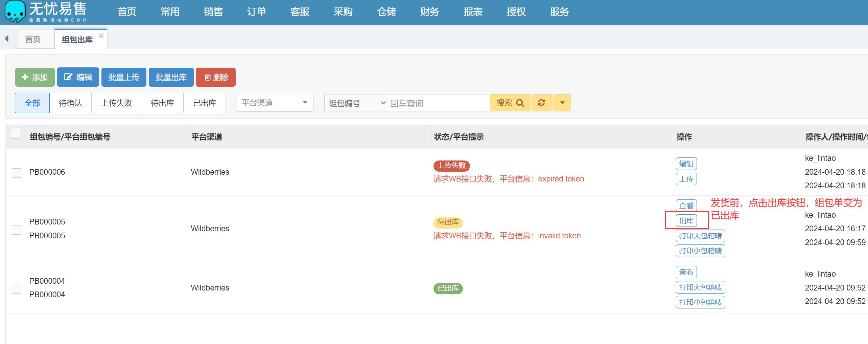Image resolution: width=868 pixels, height=344 pixels.
Task: Click the green 添加 plus button
Action: tap(35, 77)
